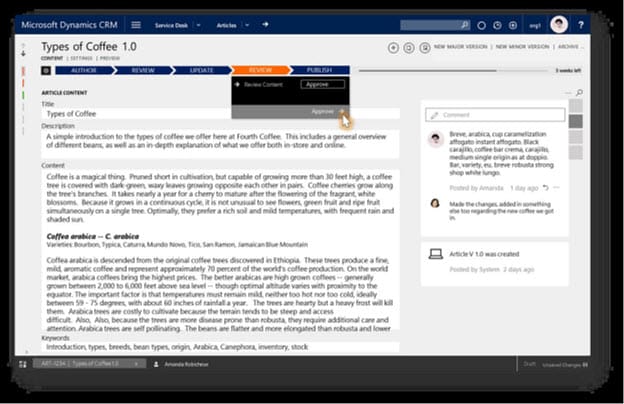Viewport: 624px width, 404px height.
Task: Click the 3 weeks left progress bar
Action: coord(453,71)
